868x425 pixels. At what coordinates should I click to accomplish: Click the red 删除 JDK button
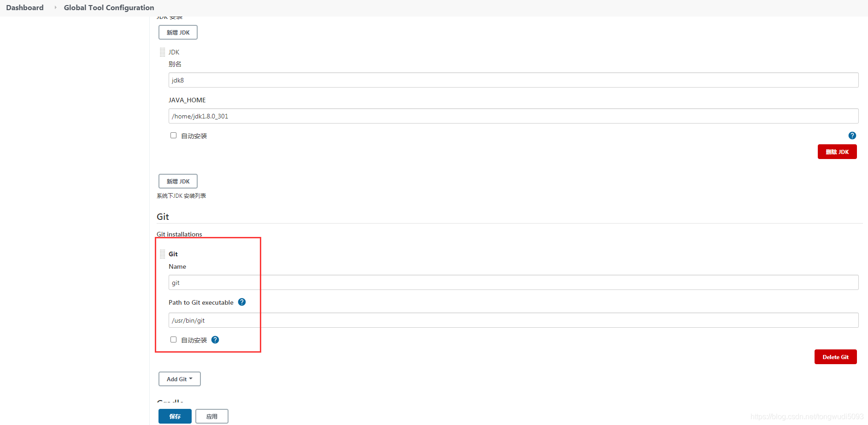(837, 152)
